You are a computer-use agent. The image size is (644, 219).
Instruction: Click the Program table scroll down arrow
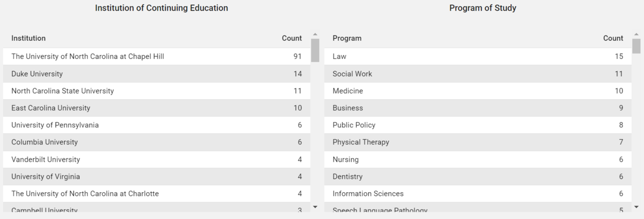click(x=636, y=207)
